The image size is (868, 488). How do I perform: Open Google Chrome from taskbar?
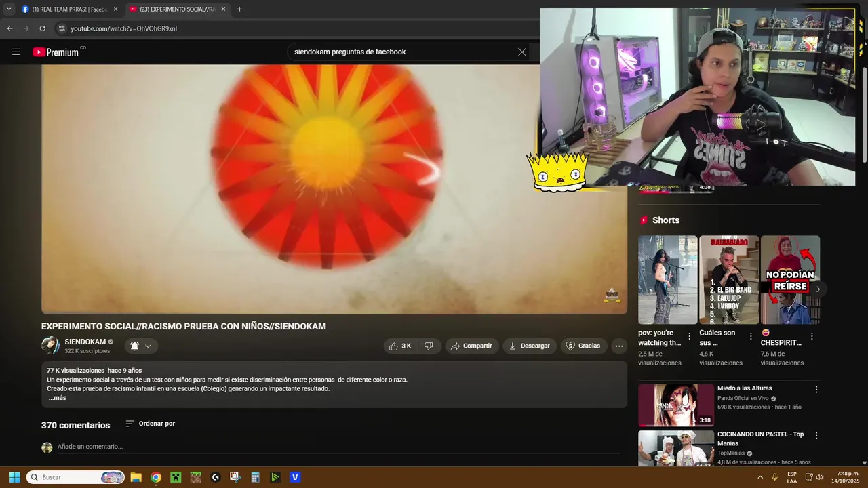156,477
